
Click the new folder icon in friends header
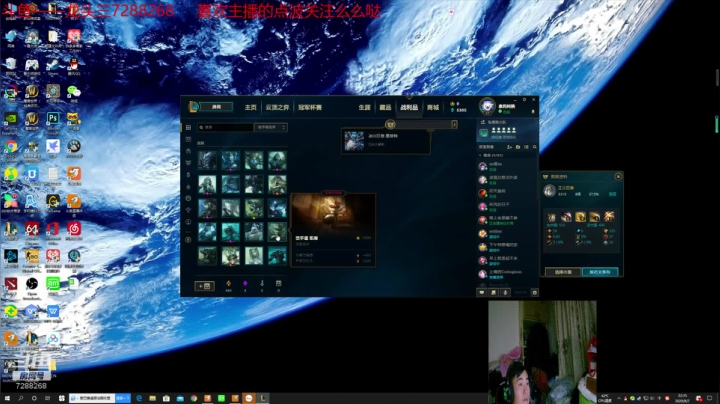(x=518, y=147)
